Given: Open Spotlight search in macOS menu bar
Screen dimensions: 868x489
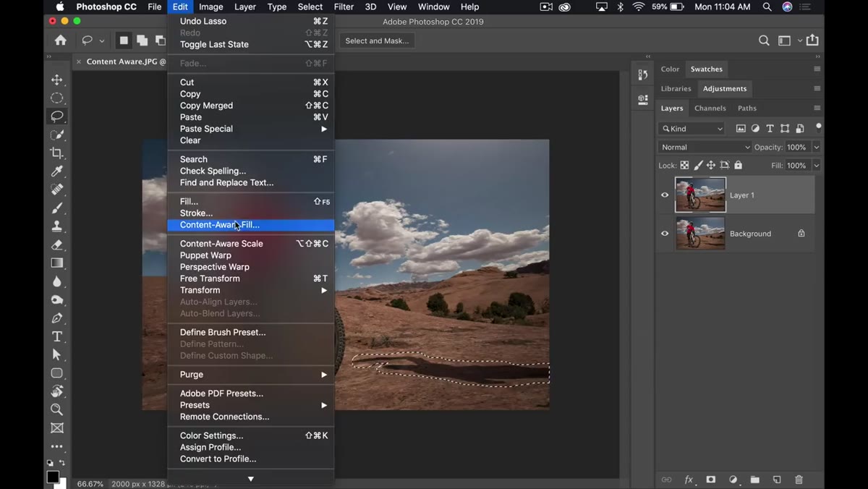Looking at the screenshot, I should point(767,7).
